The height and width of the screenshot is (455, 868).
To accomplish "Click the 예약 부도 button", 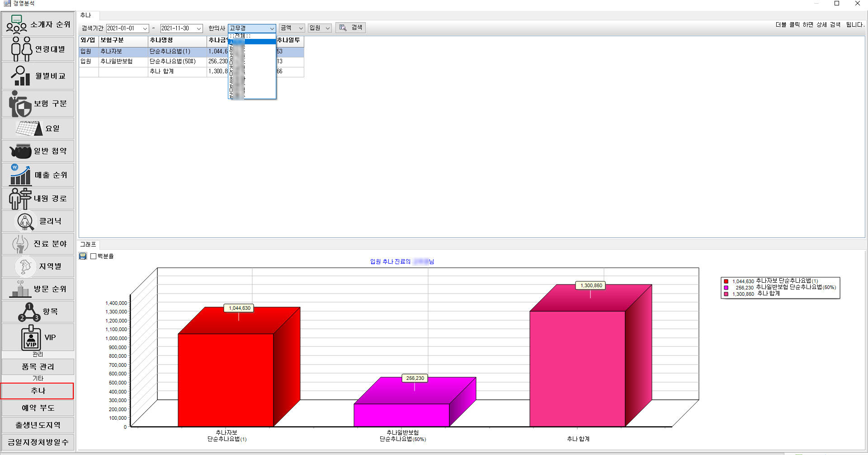I will point(38,408).
